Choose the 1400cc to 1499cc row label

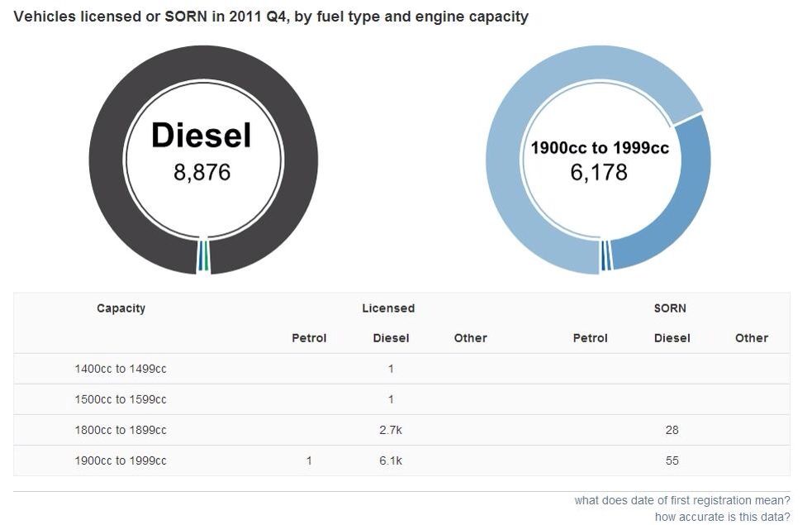tap(121, 370)
